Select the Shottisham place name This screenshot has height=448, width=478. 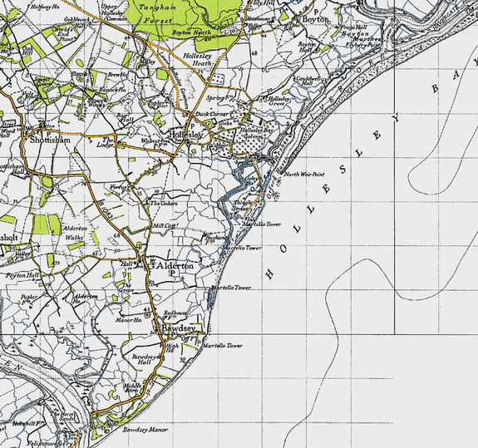click(50, 140)
